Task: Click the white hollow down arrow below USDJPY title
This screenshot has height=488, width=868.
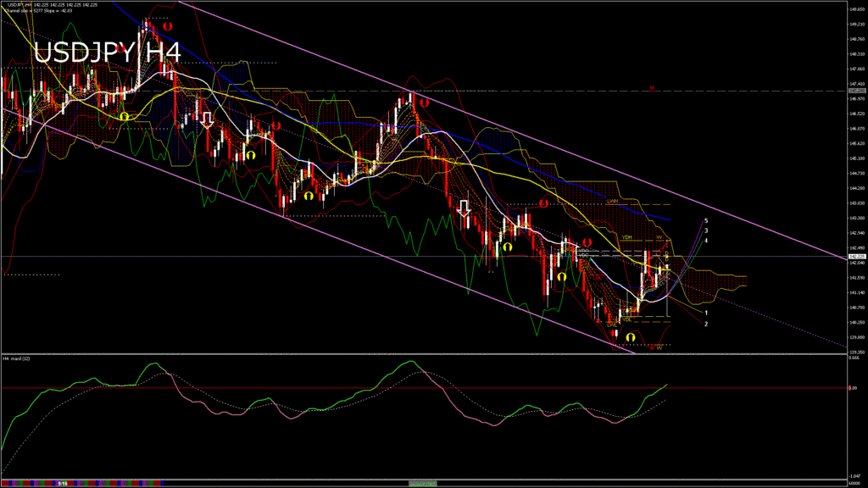Action: 206,119
